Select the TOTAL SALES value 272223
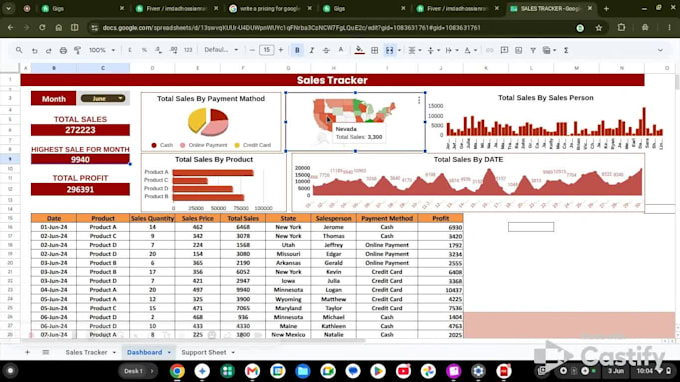 coord(80,130)
